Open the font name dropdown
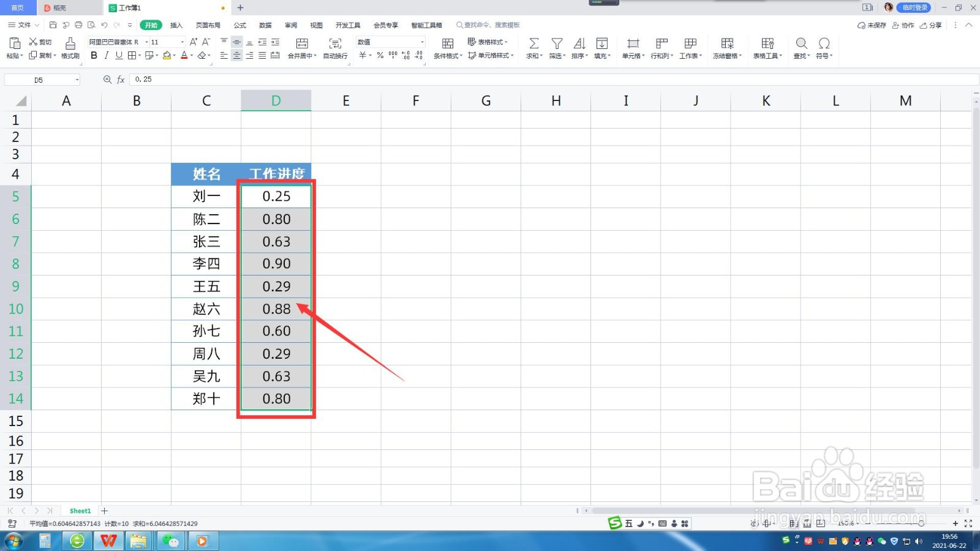980x551 pixels. pyautogui.click(x=146, y=42)
